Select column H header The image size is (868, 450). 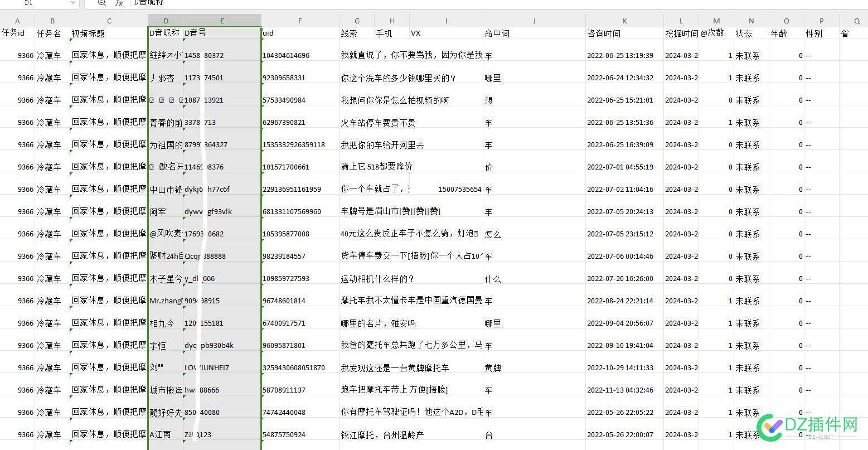392,21
